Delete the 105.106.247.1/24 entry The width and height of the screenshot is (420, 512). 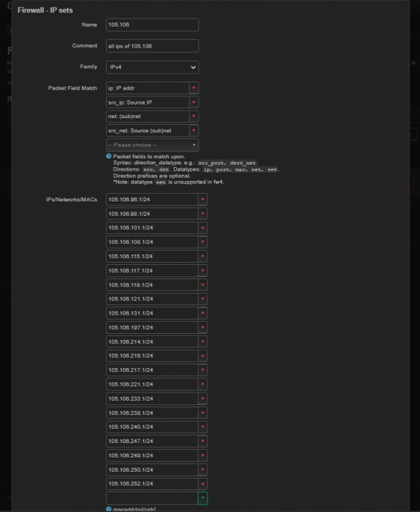tap(203, 441)
